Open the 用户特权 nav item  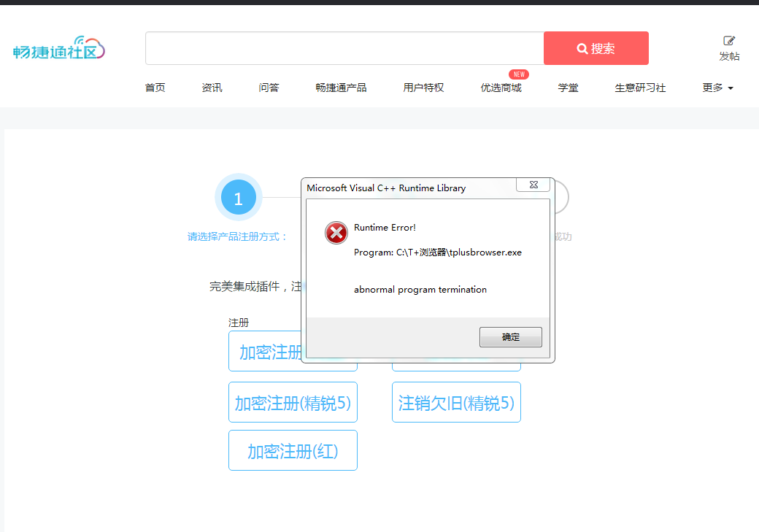click(x=423, y=88)
